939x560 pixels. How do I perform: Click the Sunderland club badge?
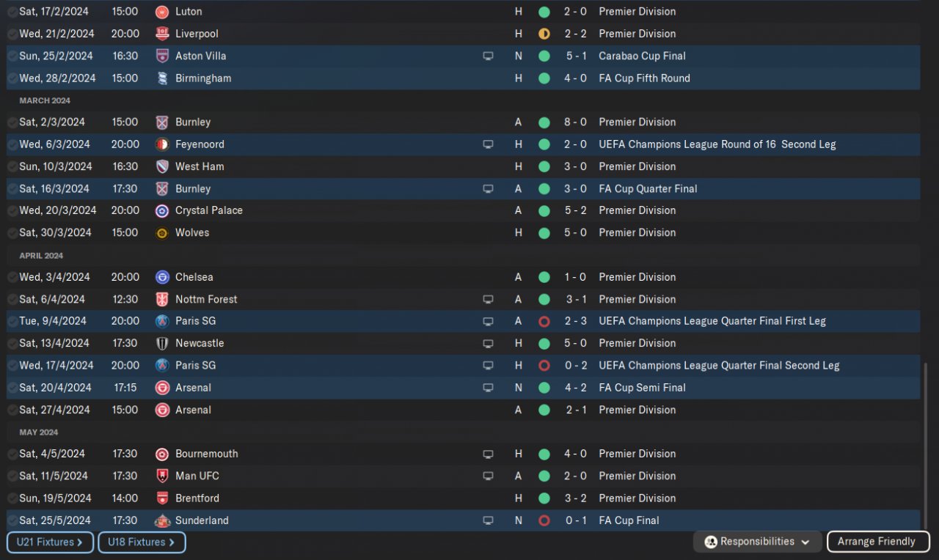click(x=162, y=520)
